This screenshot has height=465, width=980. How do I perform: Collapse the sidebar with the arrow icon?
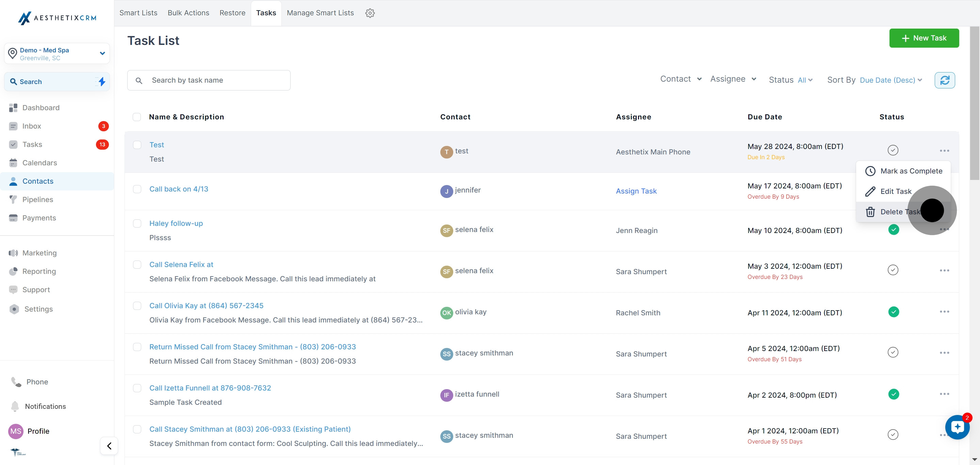click(x=109, y=446)
